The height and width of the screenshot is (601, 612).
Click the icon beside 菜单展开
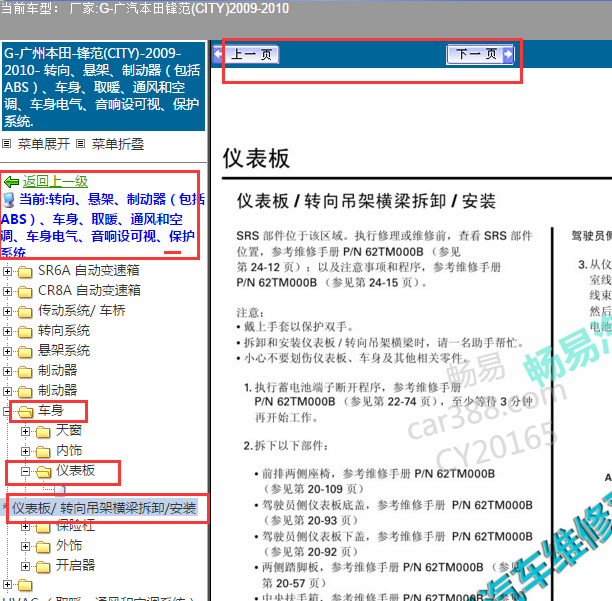pos(6,144)
